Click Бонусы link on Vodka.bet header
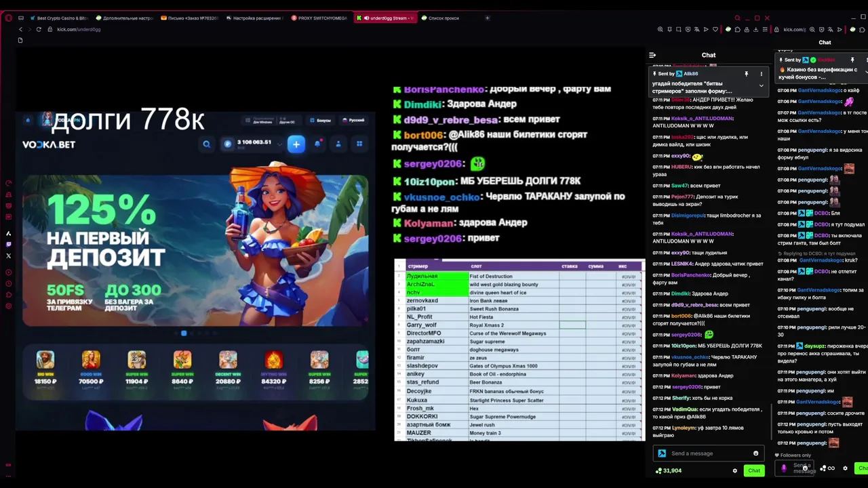 tap(320, 120)
